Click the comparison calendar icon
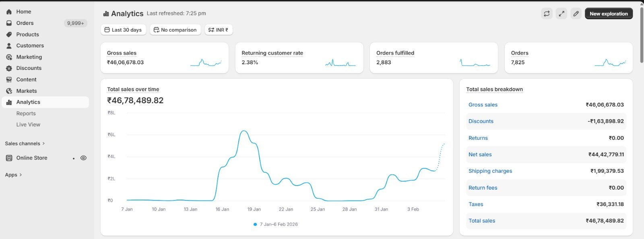The width and height of the screenshot is (644, 239). (156, 30)
